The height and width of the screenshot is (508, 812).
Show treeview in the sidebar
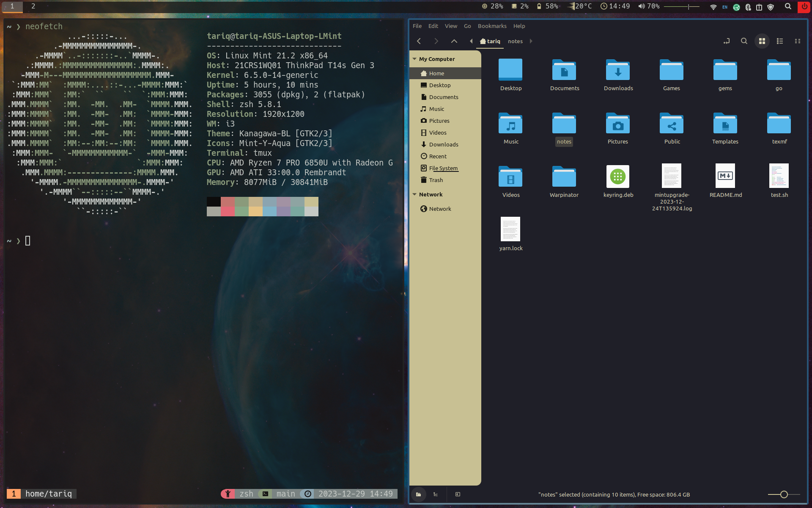coord(436,494)
